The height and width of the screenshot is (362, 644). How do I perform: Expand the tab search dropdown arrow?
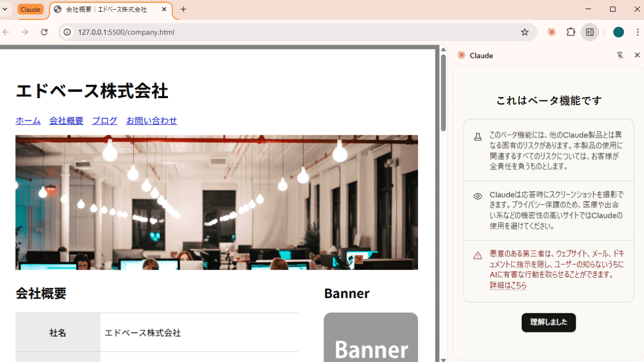pyautogui.click(x=4, y=9)
